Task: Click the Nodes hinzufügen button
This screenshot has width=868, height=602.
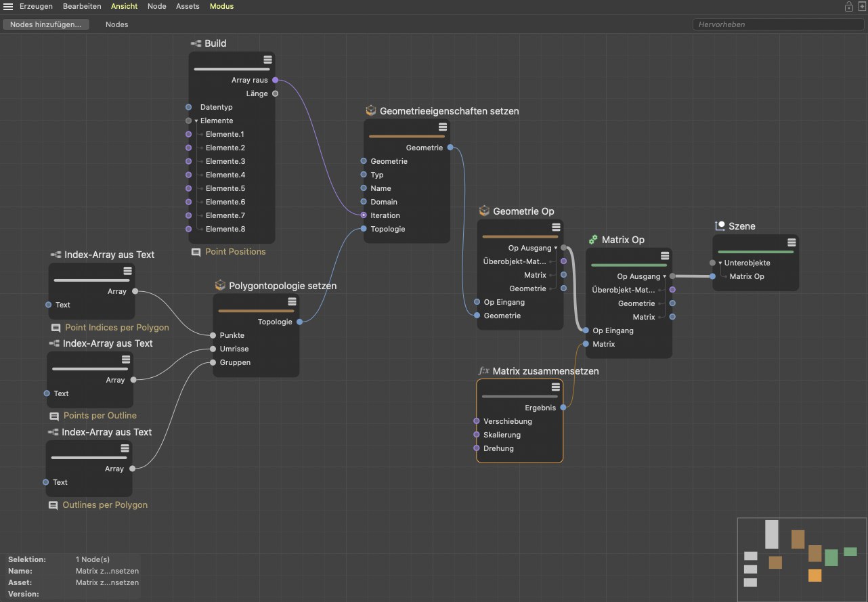Action: (45, 24)
